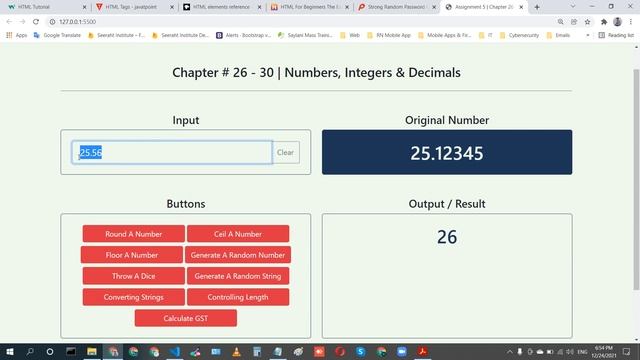Expand the Web bookmarks folder
This screenshot has height=360, width=640.
(x=350, y=35)
